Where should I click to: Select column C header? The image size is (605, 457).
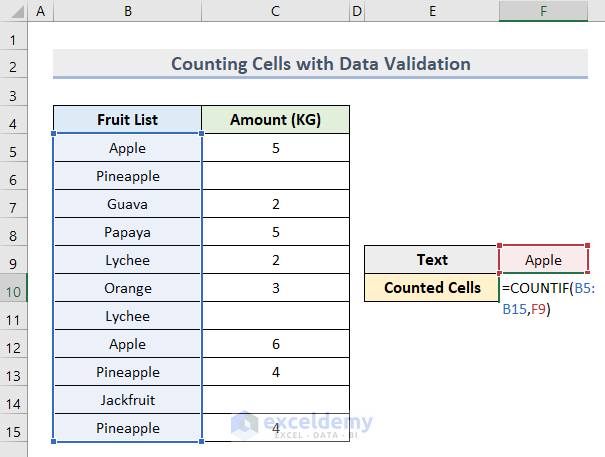[x=275, y=12]
